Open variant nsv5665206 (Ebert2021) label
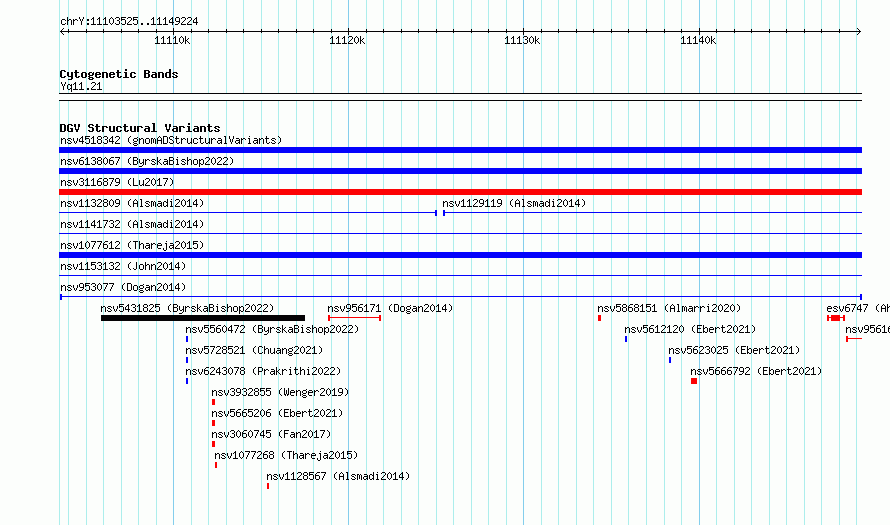 point(277,413)
